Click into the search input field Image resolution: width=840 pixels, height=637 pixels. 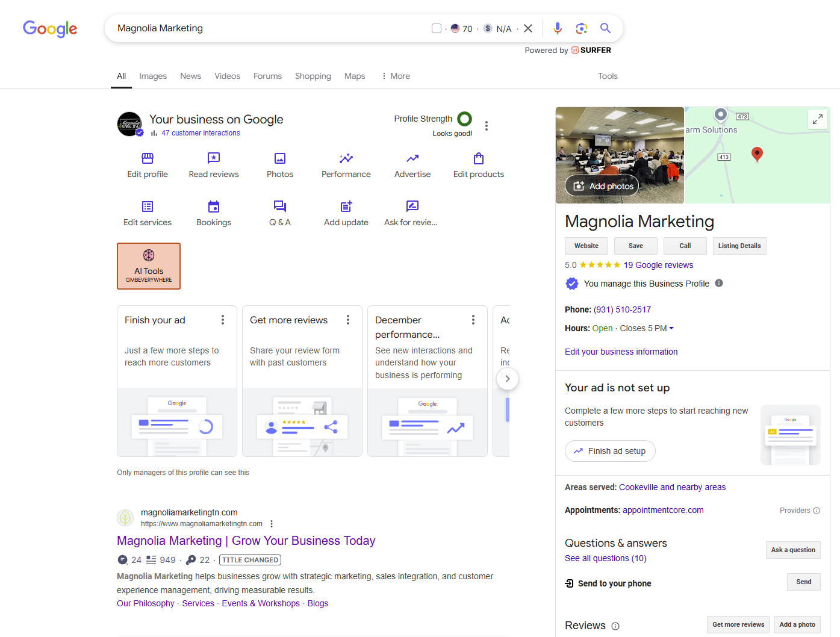click(271, 28)
